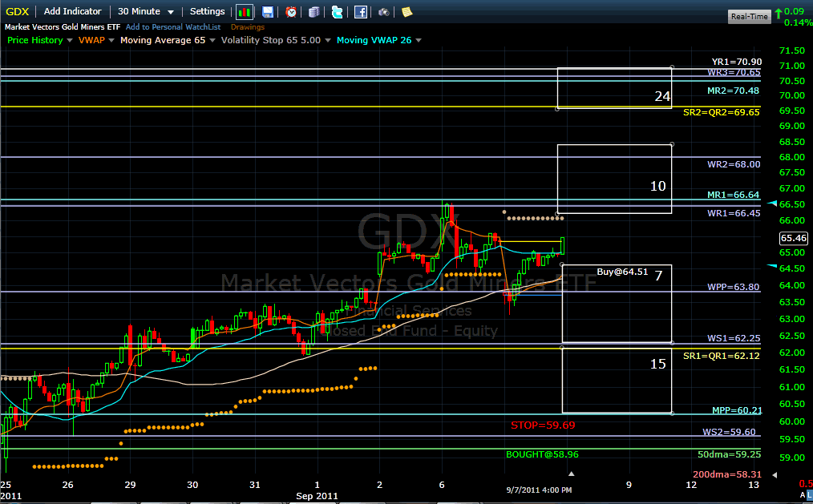Viewport: 813px width, 504px height.
Task: Click the Sep 2011 date label
Action: tap(317, 496)
